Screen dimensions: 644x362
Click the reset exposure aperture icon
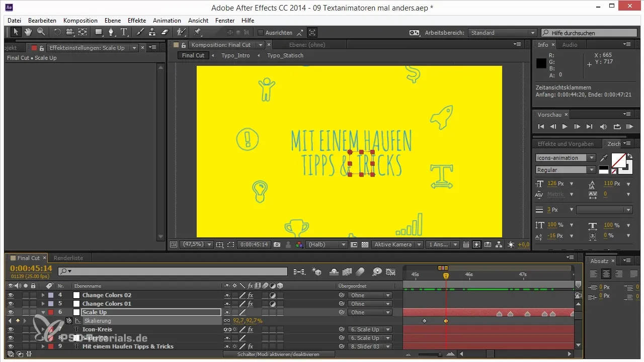point(511,244)
